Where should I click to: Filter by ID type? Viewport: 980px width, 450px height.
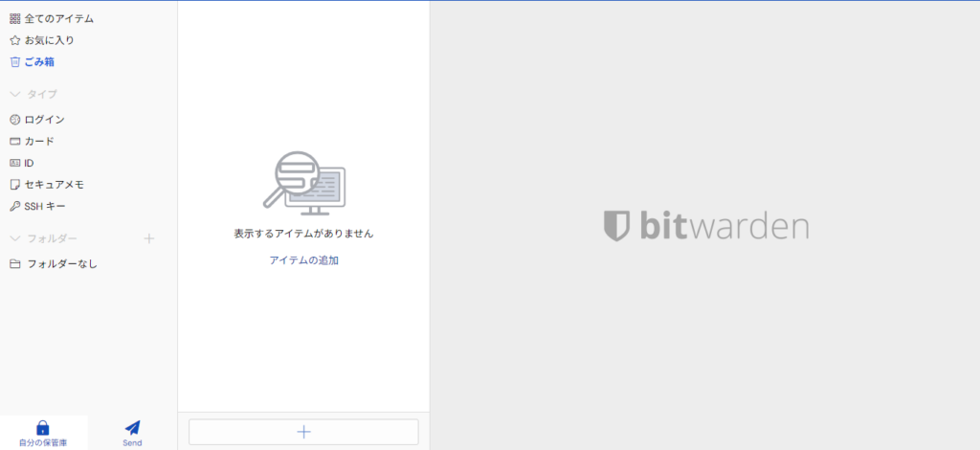29,163
